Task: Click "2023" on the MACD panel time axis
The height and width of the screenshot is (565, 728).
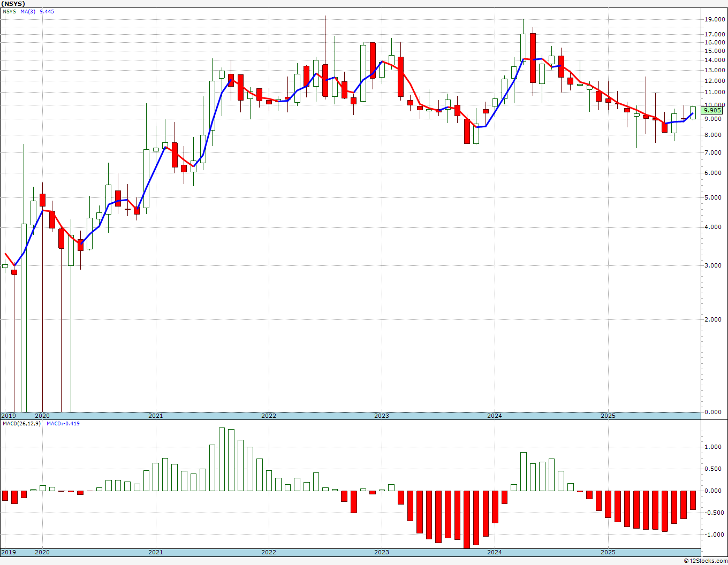Action: (382, 552)
